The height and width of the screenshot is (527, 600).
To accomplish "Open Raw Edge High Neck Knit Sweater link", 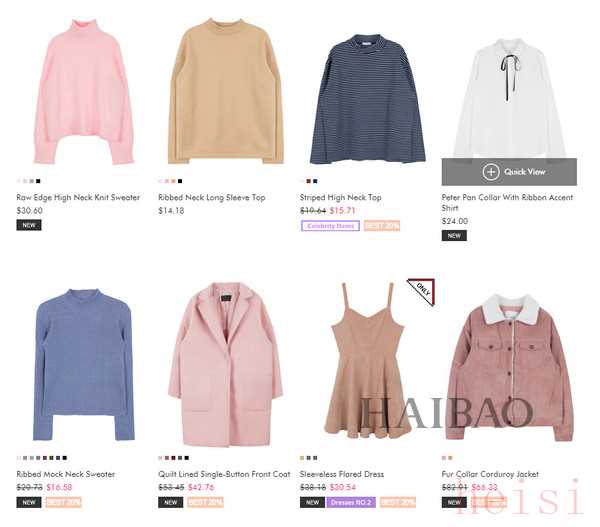I will 78,197.
